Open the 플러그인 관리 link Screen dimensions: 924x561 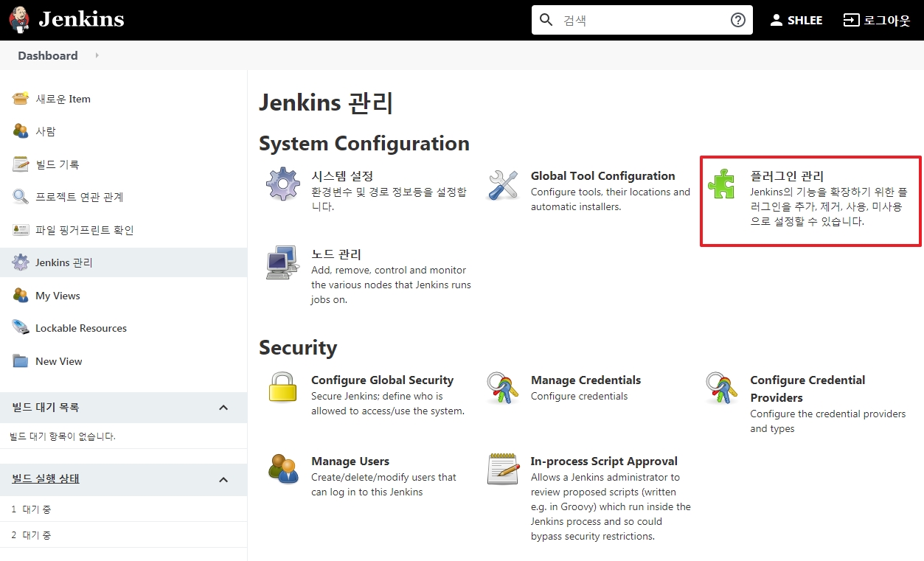(787, 176)
